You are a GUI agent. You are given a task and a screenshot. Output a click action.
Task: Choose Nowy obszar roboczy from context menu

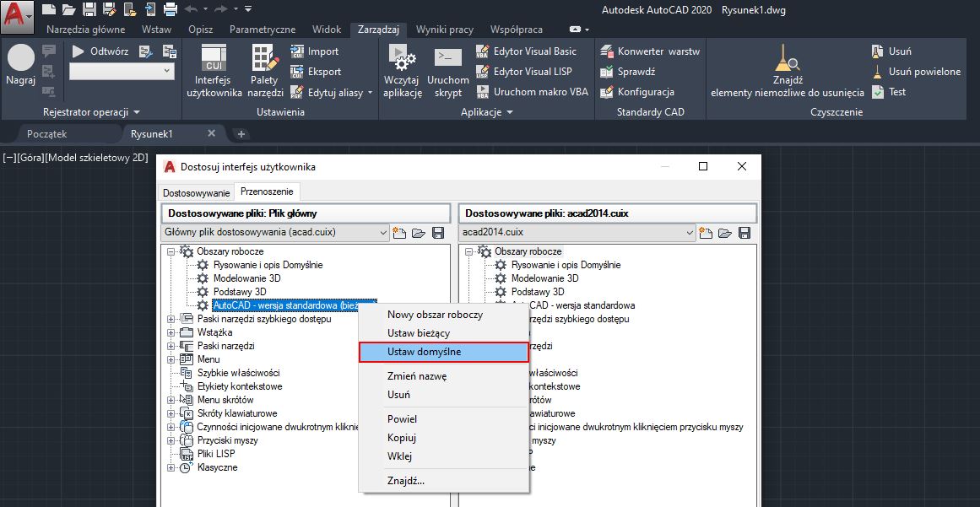pyautogui.click(x=444, y=315)
